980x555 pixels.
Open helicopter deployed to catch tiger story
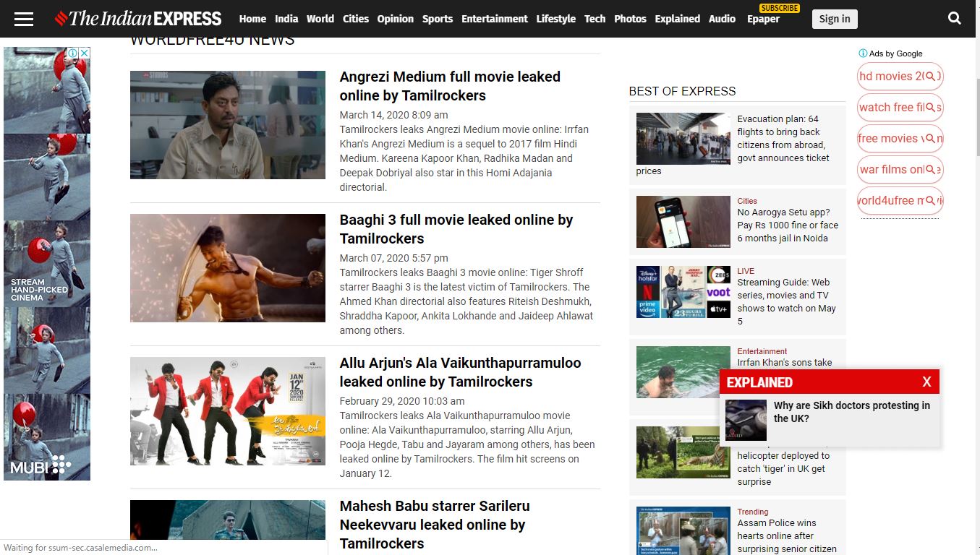783,469
